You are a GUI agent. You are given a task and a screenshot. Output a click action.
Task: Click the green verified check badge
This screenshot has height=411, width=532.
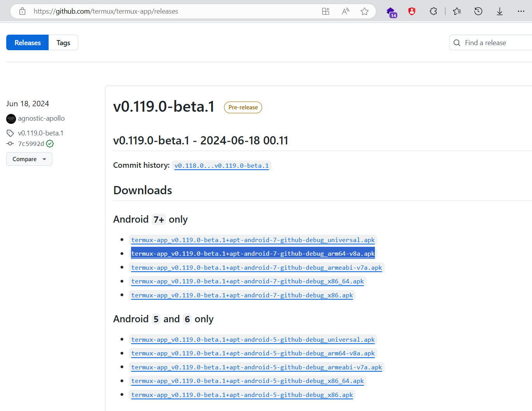click(x=50, y=144)
